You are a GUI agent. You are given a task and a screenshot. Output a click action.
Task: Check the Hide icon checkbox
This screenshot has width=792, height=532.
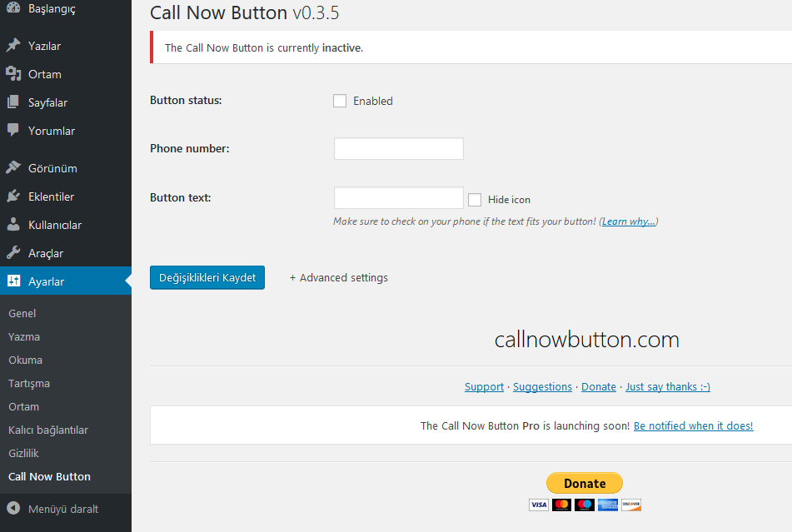click(x=475, y=200)
